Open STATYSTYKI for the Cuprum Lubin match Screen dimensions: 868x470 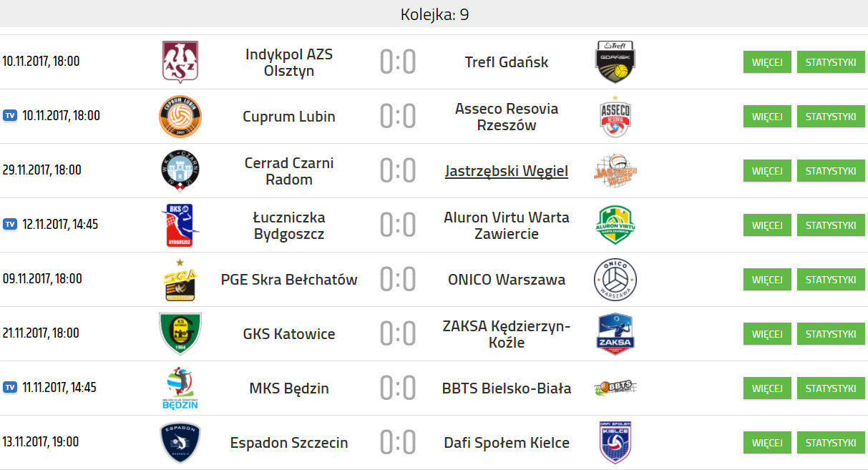click(831, 117)
